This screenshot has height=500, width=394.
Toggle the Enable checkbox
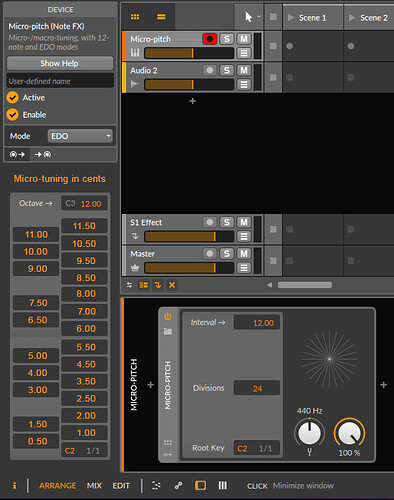point(12,115)
